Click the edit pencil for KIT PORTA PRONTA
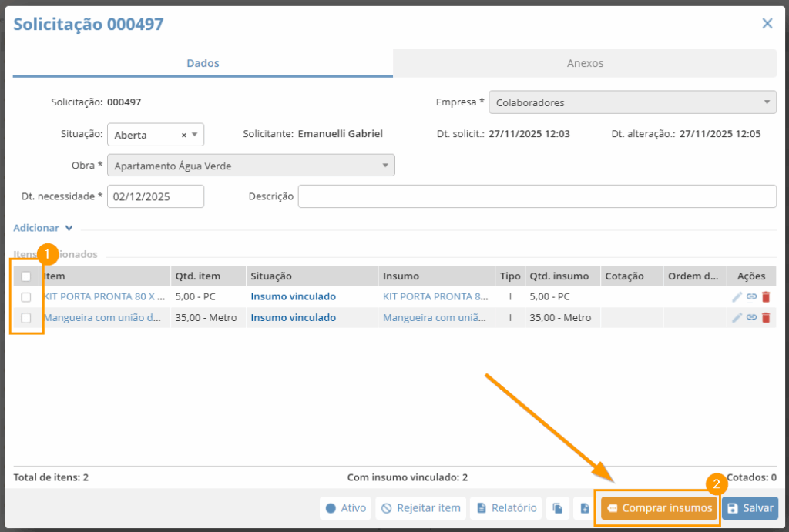Viewport: 789px width, 532px height. 737,296
